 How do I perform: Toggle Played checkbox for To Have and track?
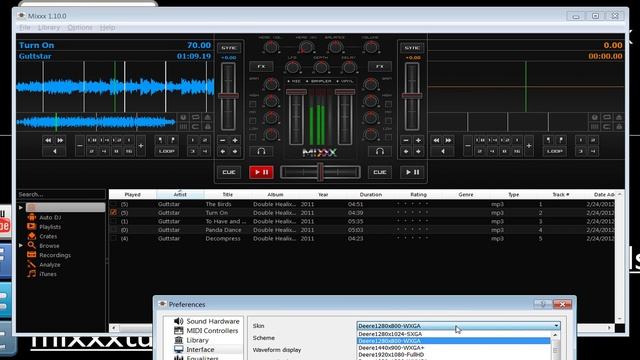point(113,221)
